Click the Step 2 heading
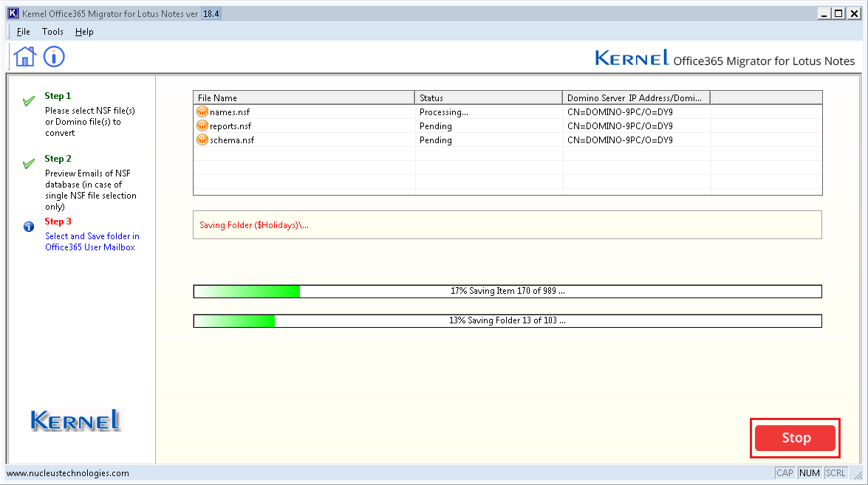 click(x=58, y=159)
